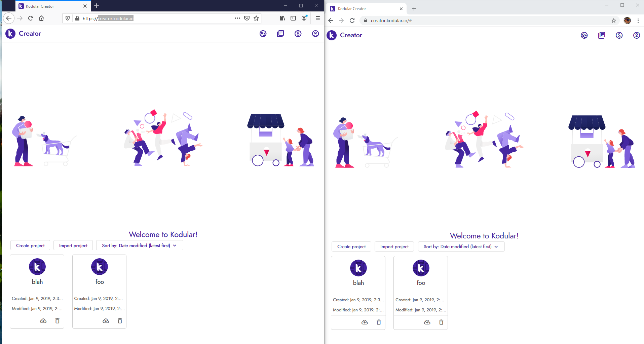Open the Sort by Date modified dropdown in Chrome

460,246
